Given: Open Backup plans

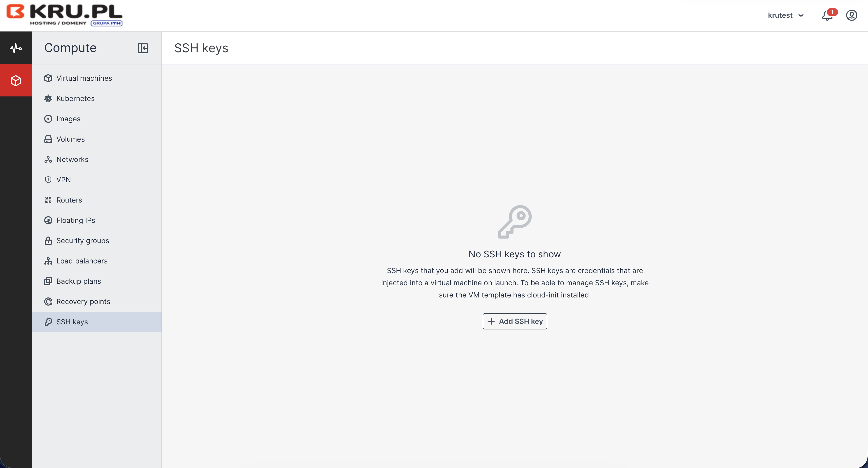Looking at the screenshot, I should tap(78, 281).
